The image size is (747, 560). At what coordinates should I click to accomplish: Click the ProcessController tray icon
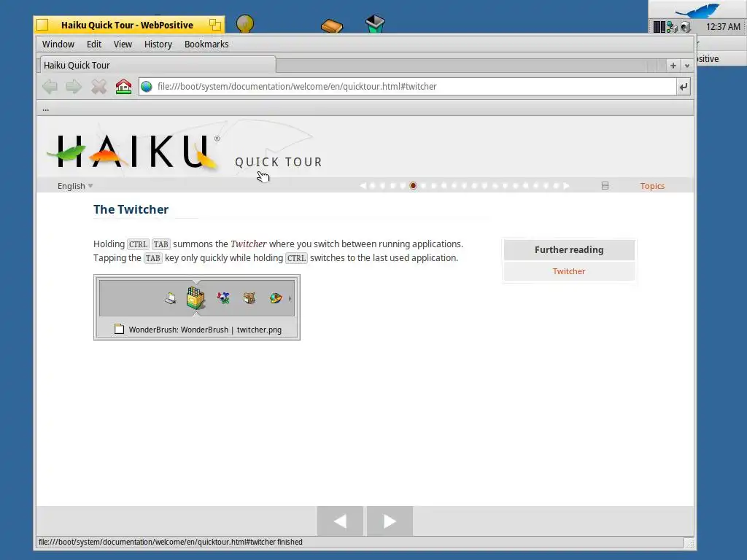[659, 27]
